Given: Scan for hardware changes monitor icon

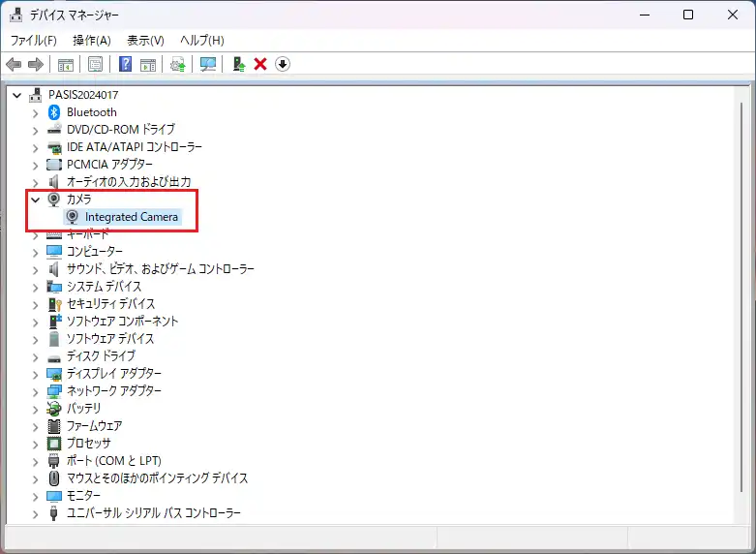Looking at the screenshot, I should click(208, 64).
